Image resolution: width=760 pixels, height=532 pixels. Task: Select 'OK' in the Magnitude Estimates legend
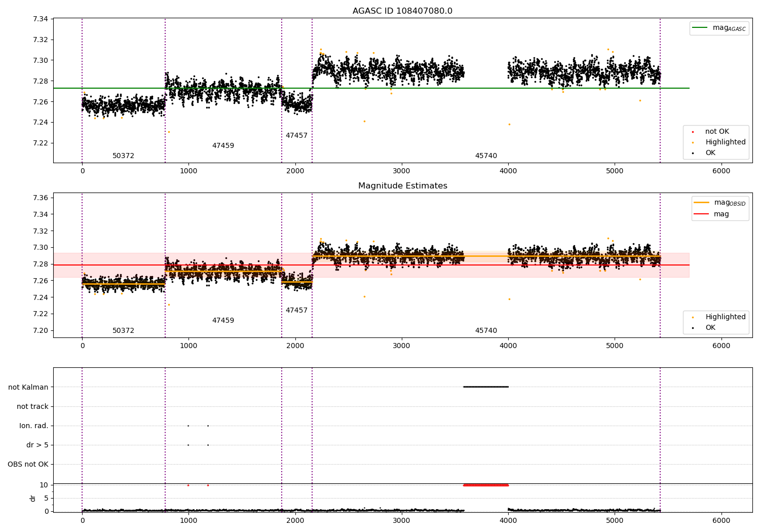[x=710, y=328]
